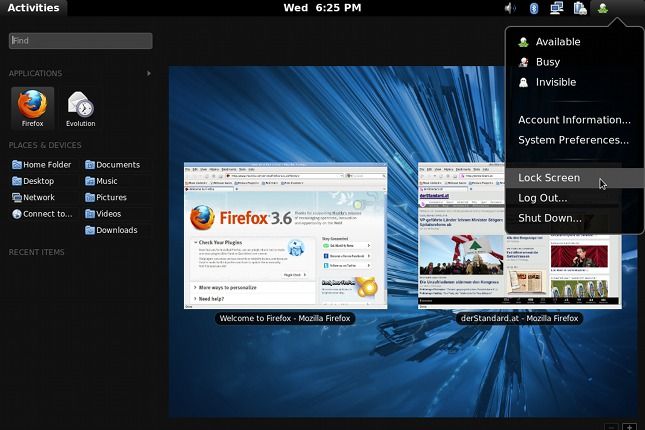This screenshot has width=645, height=430.
Task: Click the Downloads label text
Action: click(117, 230)
